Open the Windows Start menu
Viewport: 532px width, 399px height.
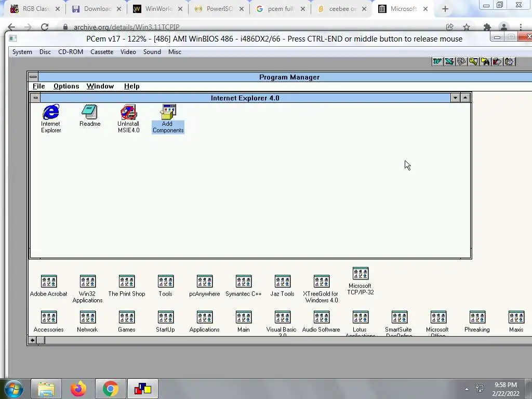[14, 389]
